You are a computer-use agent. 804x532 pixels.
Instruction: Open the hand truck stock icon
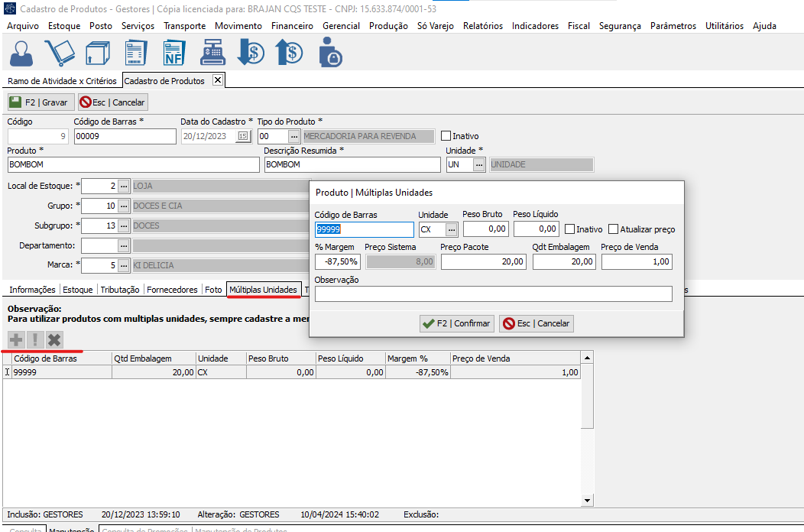[60, 53]
